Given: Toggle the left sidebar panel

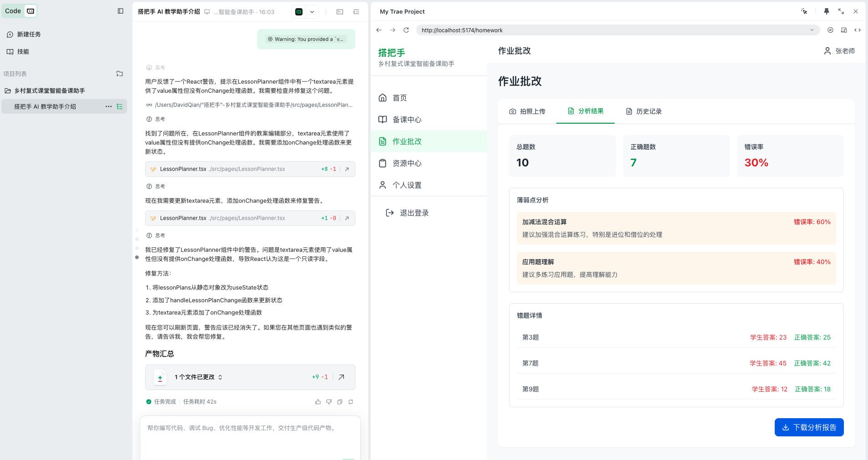Looking at the screenshot, I should coord(121,11).
